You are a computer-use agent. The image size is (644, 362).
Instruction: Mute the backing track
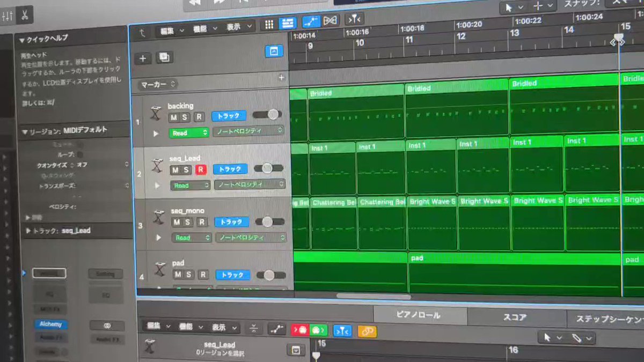tap(173, 117)
